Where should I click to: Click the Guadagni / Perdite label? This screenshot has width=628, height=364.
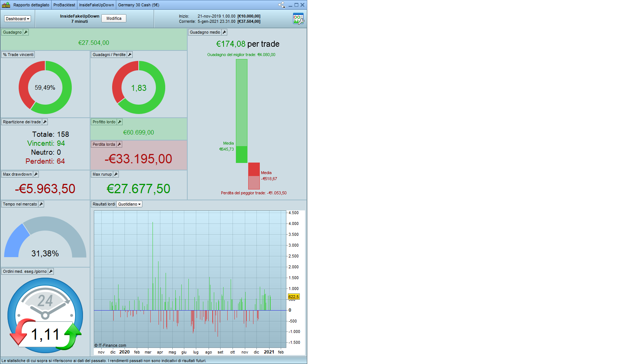click(109, 55)
